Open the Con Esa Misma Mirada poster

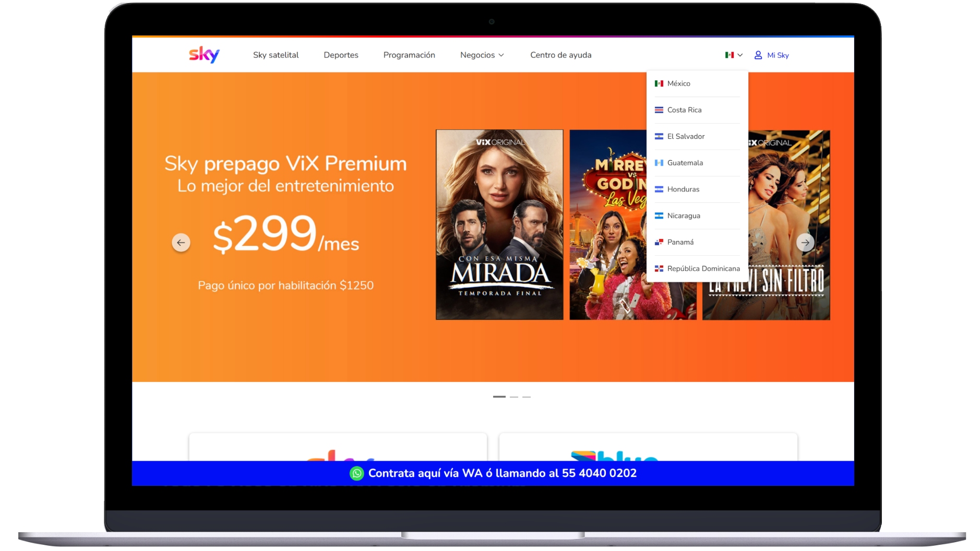pyautogui.click(x=499, y=225)
